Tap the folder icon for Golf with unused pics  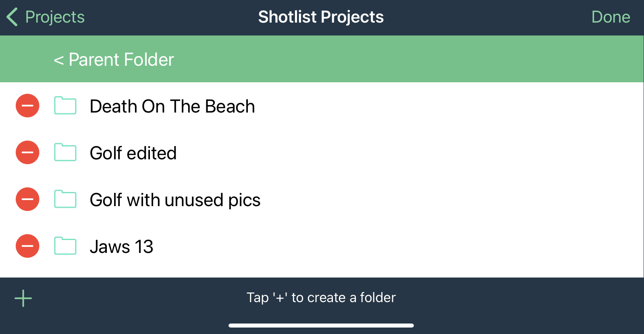pos(65,199)
